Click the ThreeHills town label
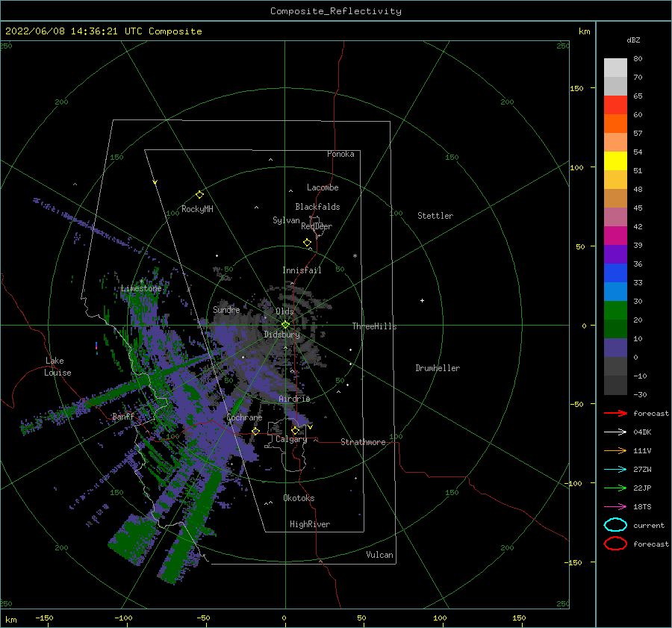672x628 pixels. [x=375, y=326]
